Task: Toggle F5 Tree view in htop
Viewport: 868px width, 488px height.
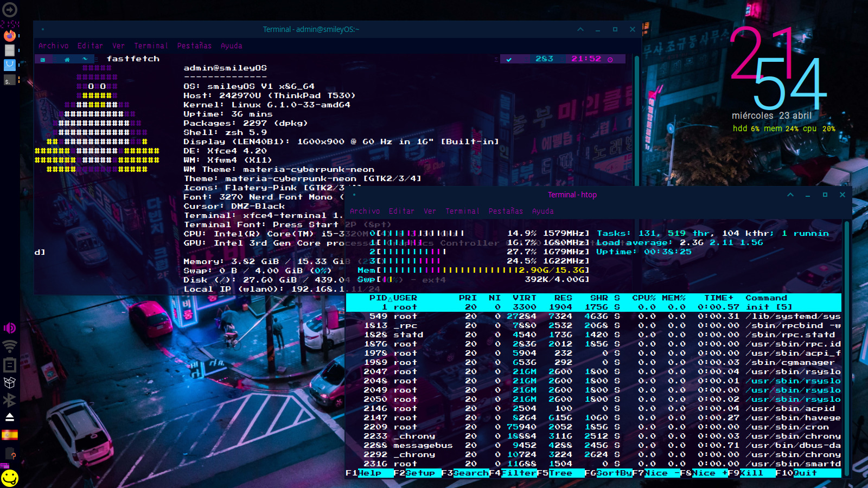Action: tap(560, 473)
